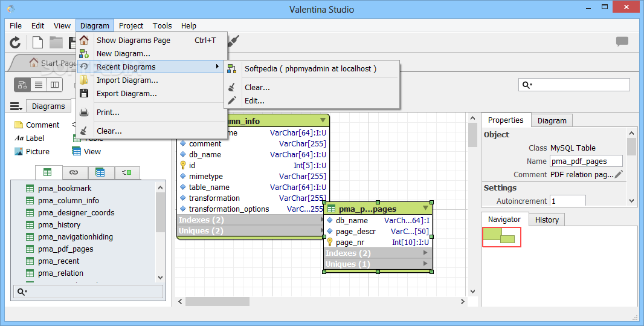Image resolution: width=644 pixels, height=326 pixels.
Task: Select the View tool in the palette
Action: (86, 151)
